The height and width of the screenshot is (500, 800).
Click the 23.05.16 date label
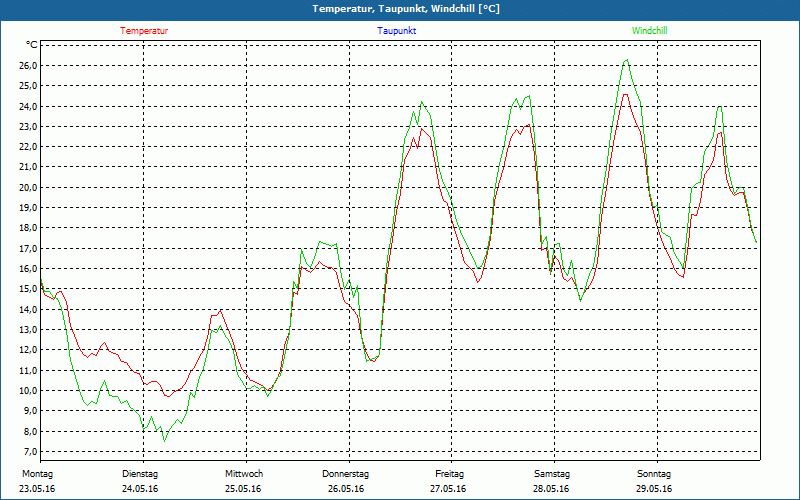(x=37, y=489)
